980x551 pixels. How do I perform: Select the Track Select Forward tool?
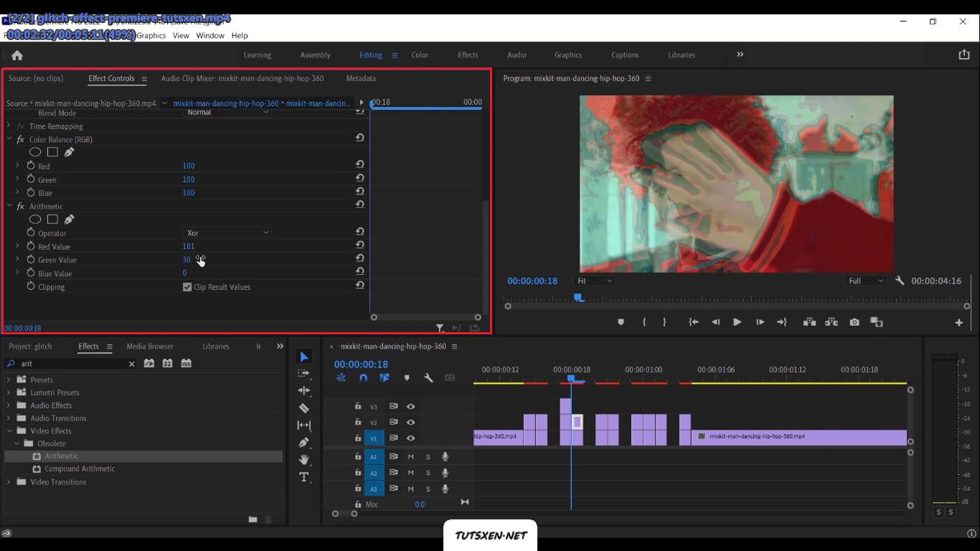click(x=303, y=374)
